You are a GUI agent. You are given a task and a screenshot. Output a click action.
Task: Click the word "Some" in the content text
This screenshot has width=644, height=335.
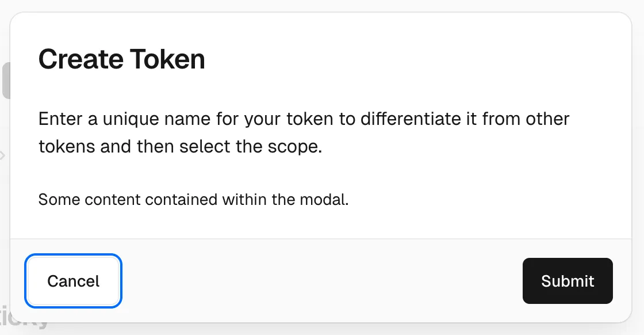pyautogui.click(x=52, y=200)
